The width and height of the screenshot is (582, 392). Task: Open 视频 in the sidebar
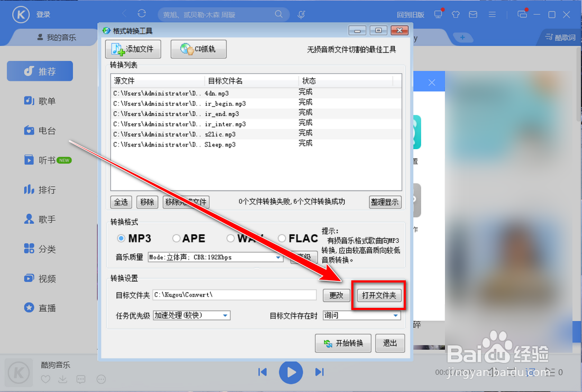point(40,278)
